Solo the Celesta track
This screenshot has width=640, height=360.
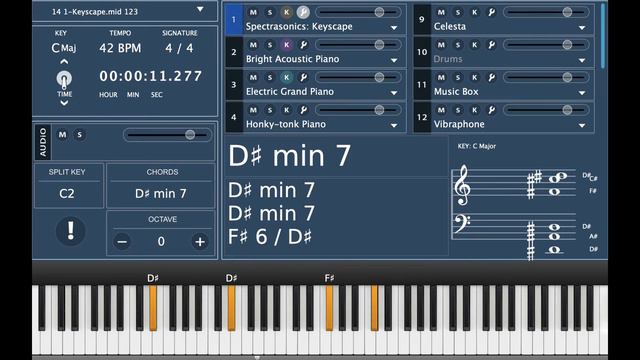[x=458, y=12]
